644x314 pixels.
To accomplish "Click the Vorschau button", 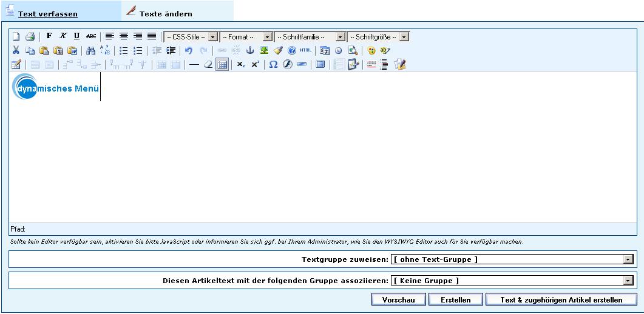I will pos(398,299).
